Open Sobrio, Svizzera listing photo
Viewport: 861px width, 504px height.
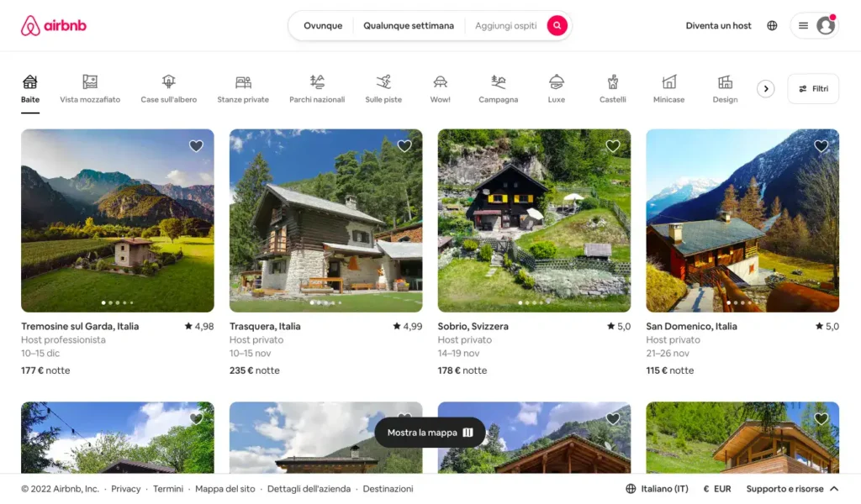pyautogui.click(x=534, y=220)
